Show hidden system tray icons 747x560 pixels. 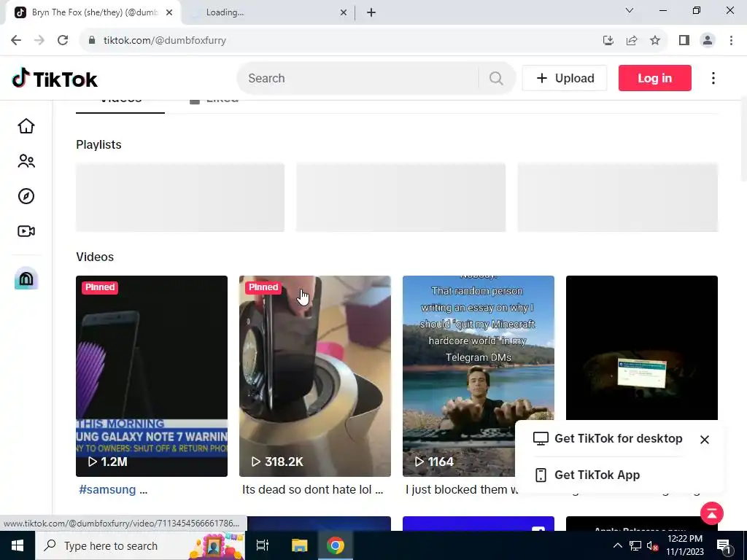click(x=617, y=545)
